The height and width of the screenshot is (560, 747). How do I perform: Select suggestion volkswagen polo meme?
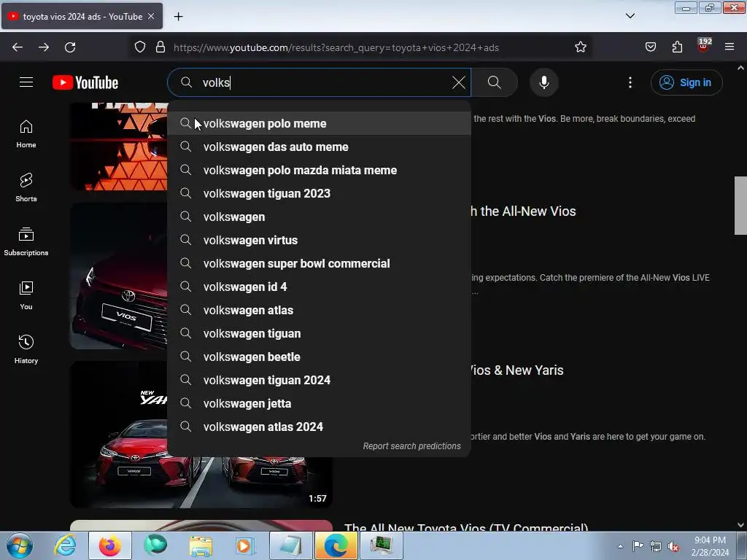320,123
